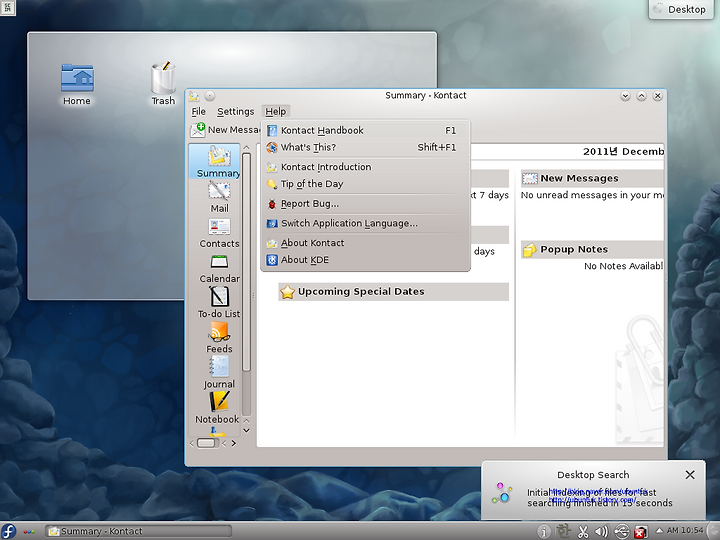Open the Feeds sidebar component
Image resolution: width=720 pixels, height=540 pixels.
219,338
